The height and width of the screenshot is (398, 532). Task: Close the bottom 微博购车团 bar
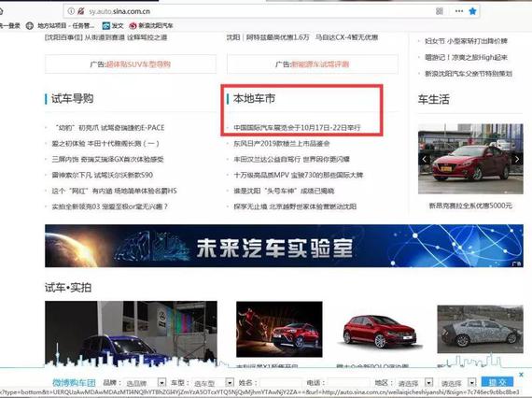tap(522, 375)
